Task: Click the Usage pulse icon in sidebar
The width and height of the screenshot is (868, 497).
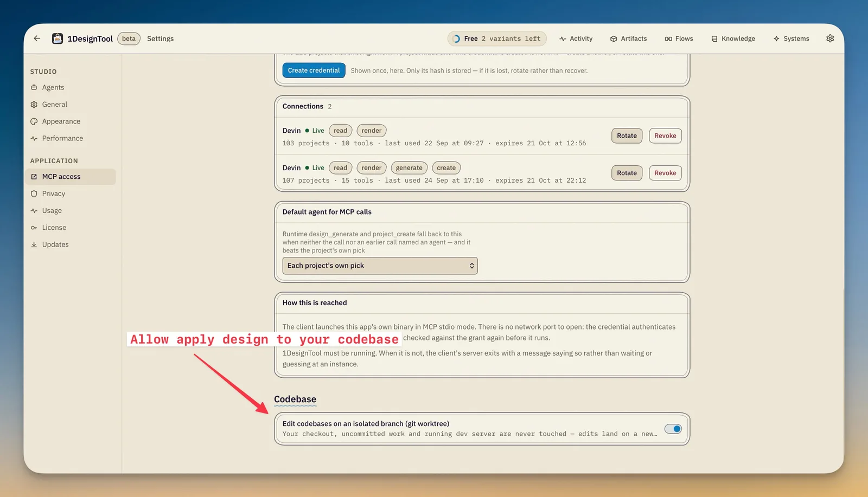Action: [34, 211]
